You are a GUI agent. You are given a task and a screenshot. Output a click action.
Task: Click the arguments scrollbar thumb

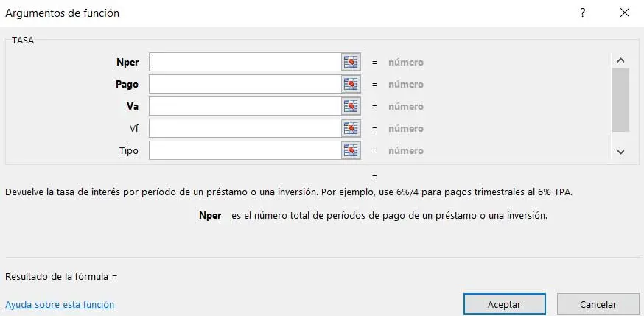pyautogui.click(x=620, y=99)
